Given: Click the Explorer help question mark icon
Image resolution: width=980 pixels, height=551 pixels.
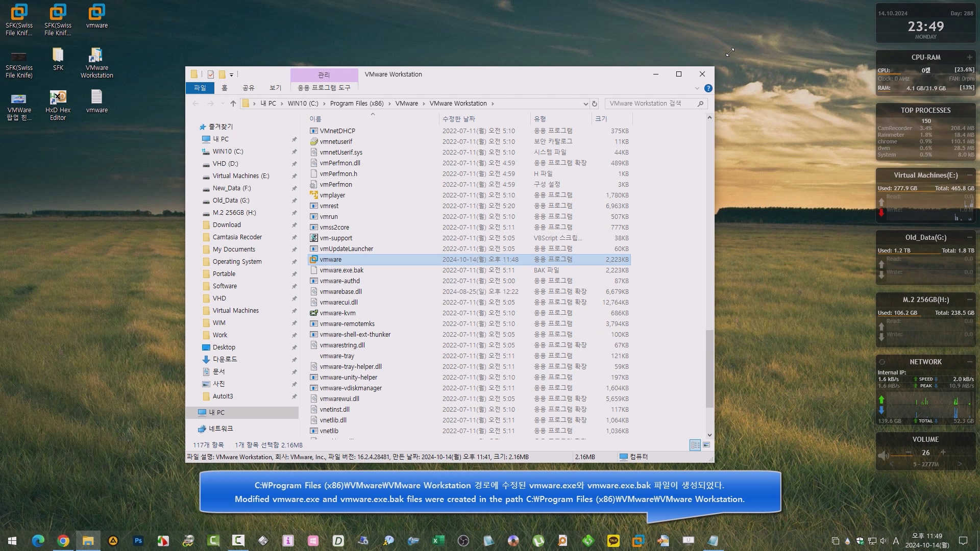Looking at the screenshot, I should (708, 88).
